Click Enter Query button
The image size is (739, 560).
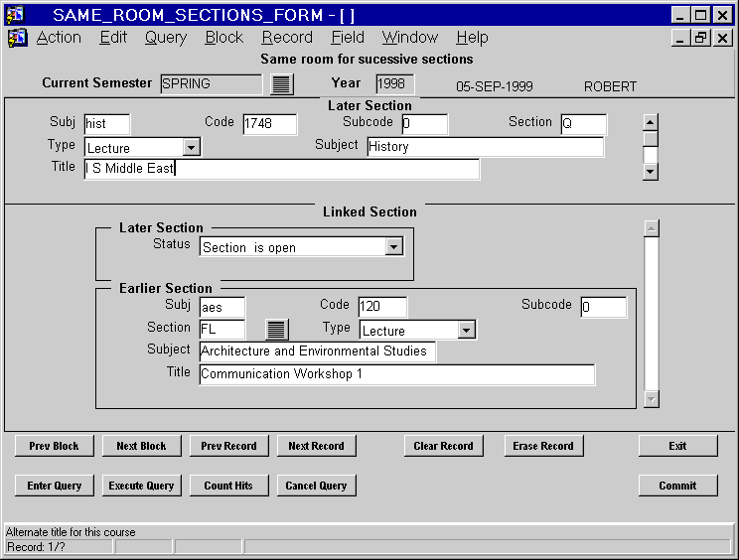pos(55,486)
